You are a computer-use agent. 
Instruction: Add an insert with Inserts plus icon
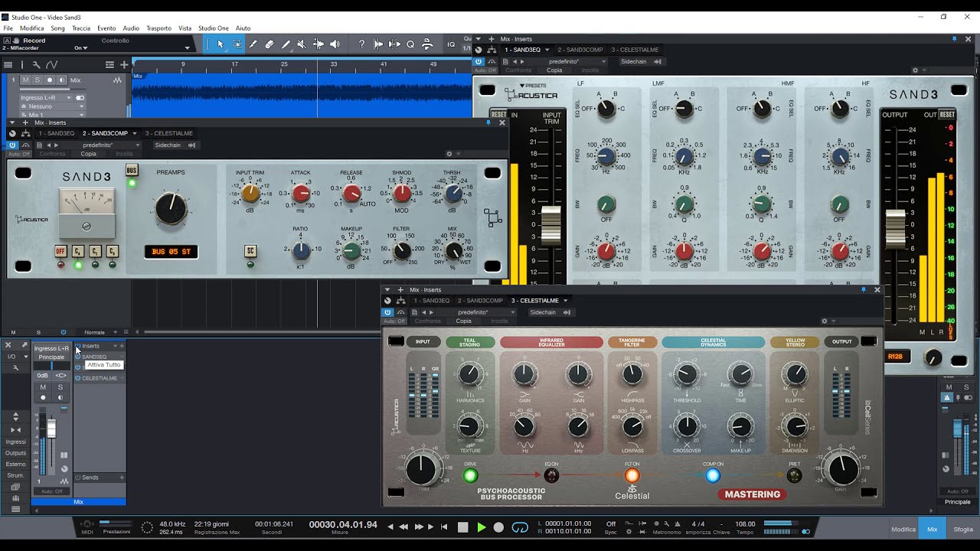pos(122,346)
